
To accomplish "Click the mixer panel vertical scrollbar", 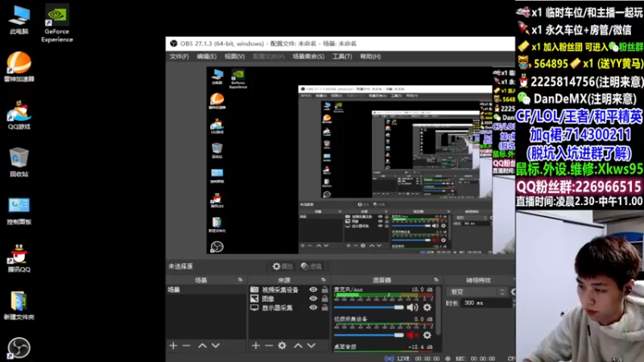I will (438, 311).
